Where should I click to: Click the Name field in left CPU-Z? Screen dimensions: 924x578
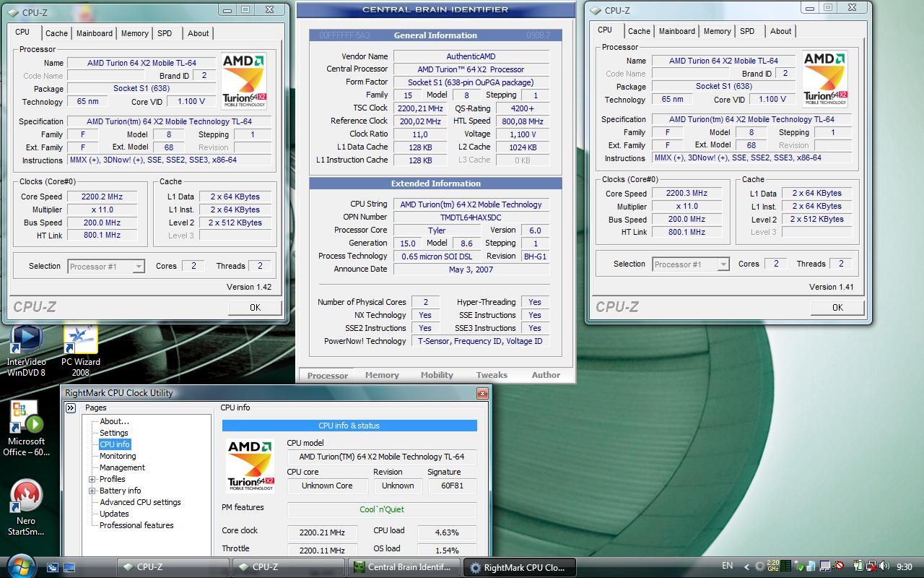pyautogui.click(x=141, y=63)
